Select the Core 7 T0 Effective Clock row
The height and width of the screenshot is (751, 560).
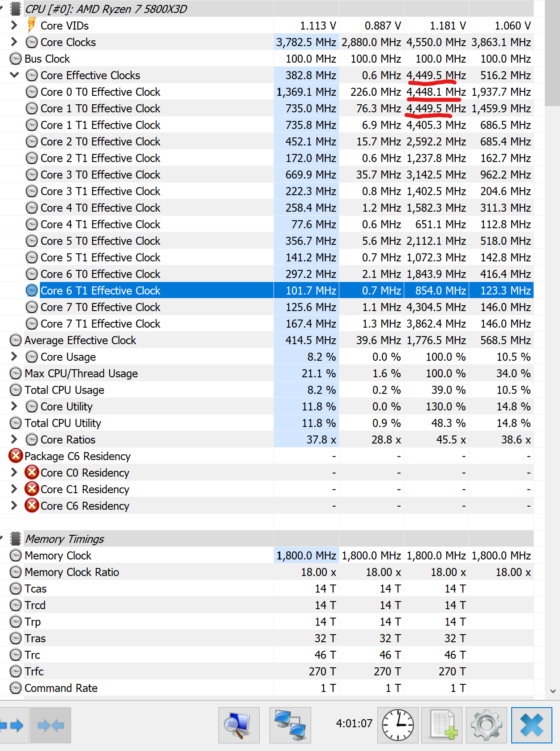click(267, 307)
